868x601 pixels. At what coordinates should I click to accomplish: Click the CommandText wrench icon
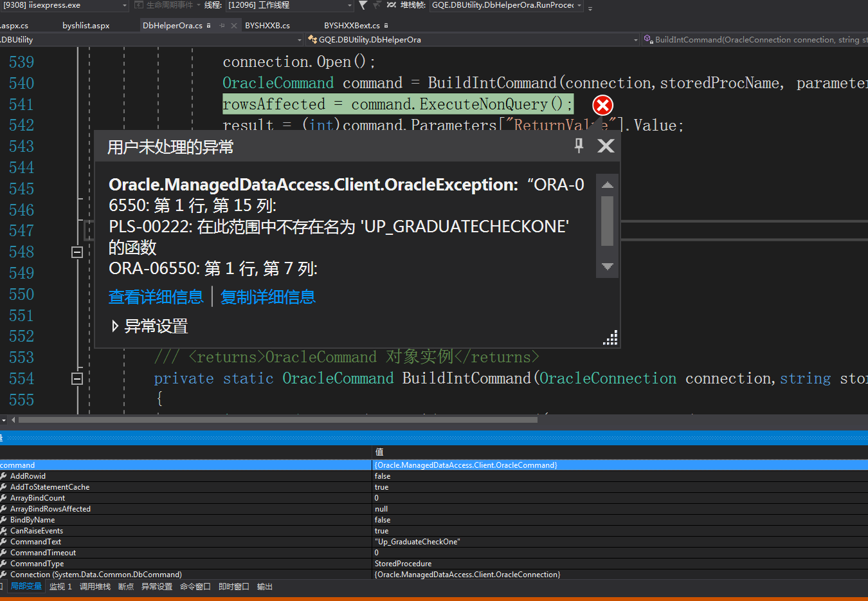[x=4, y=542]
